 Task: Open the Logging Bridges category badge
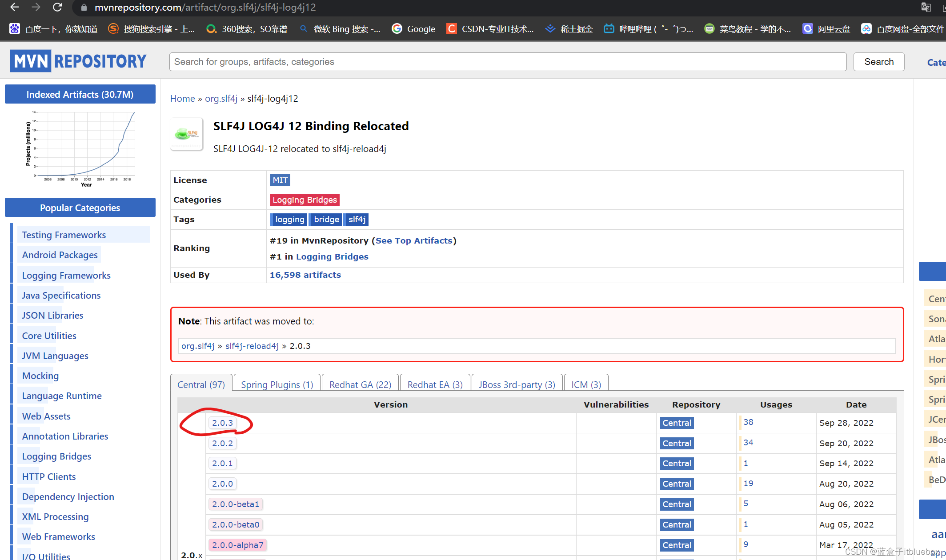305,200
